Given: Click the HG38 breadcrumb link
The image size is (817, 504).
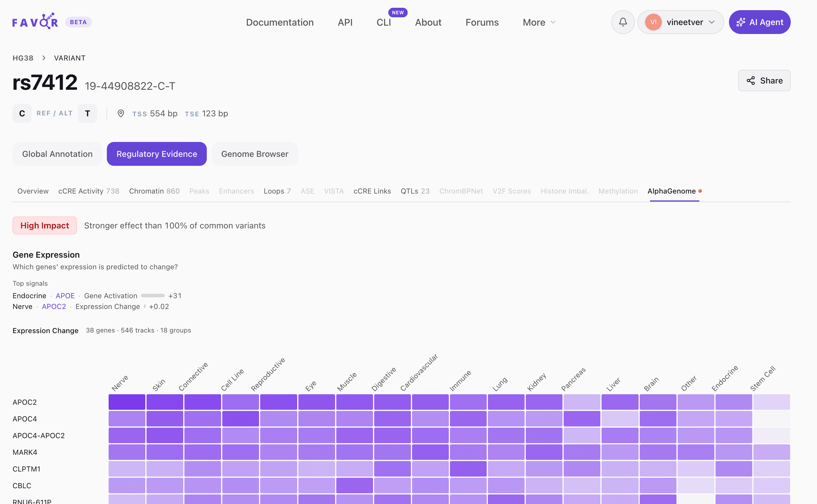Looking at the screenshot, I should (23, 58).
